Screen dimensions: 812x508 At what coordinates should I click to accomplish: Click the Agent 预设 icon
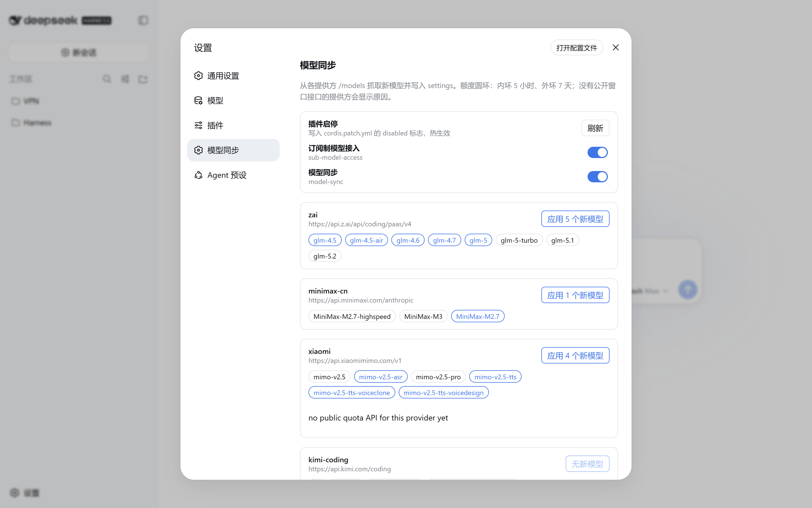coord(198,175)
